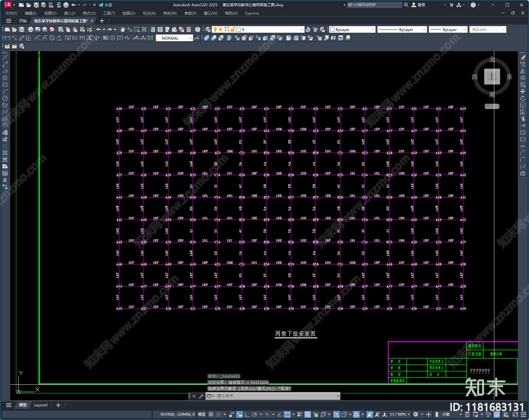Image resolution: width=529 pixels, height=420 pixels.
Task: Open the Layer Properties manager icon
Action: (208, 29)
